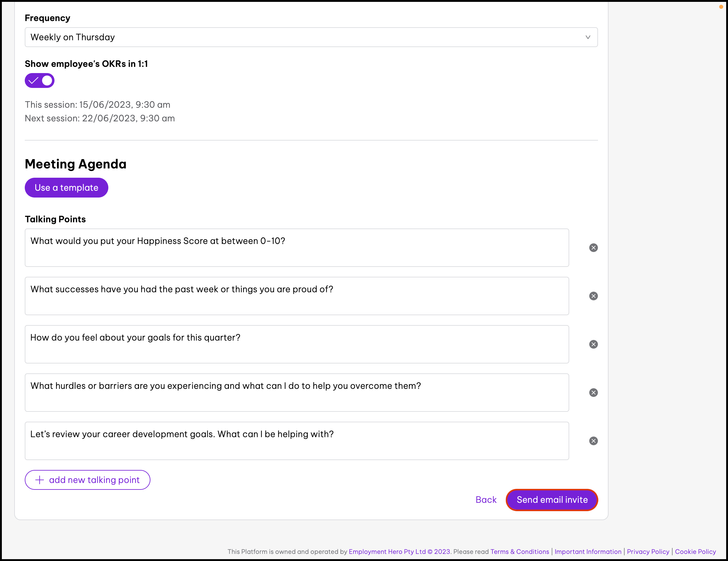Visit Employment Hero Pty Ltd link
The image size is (728, 561).
[x=387, y=552]
